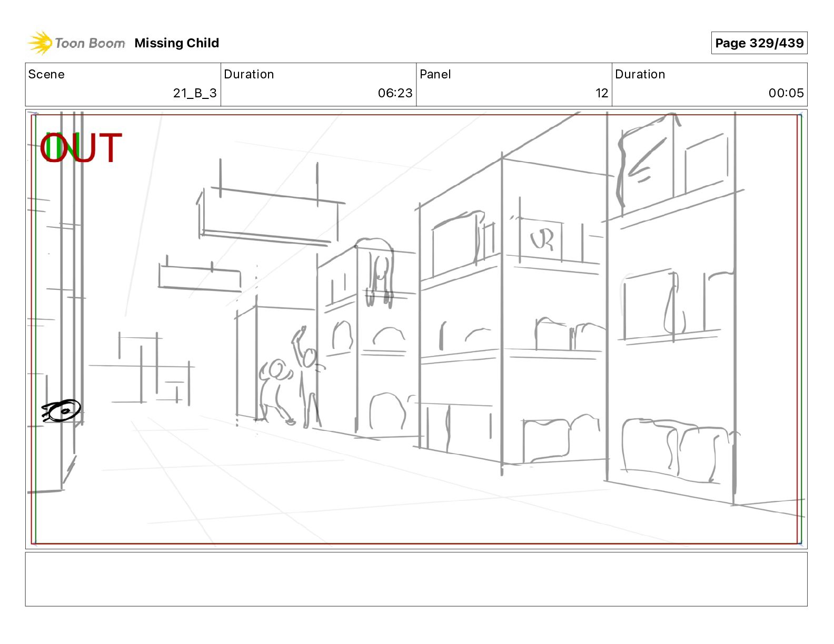834x644 pixels.
Task: Click the Toon Boom logo icon
Action: point(41,43)
